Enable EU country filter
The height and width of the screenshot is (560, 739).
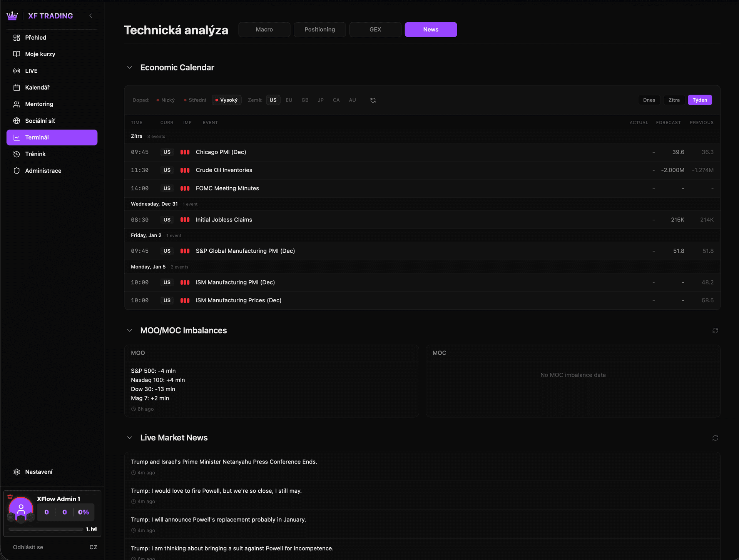pos(289,100)
